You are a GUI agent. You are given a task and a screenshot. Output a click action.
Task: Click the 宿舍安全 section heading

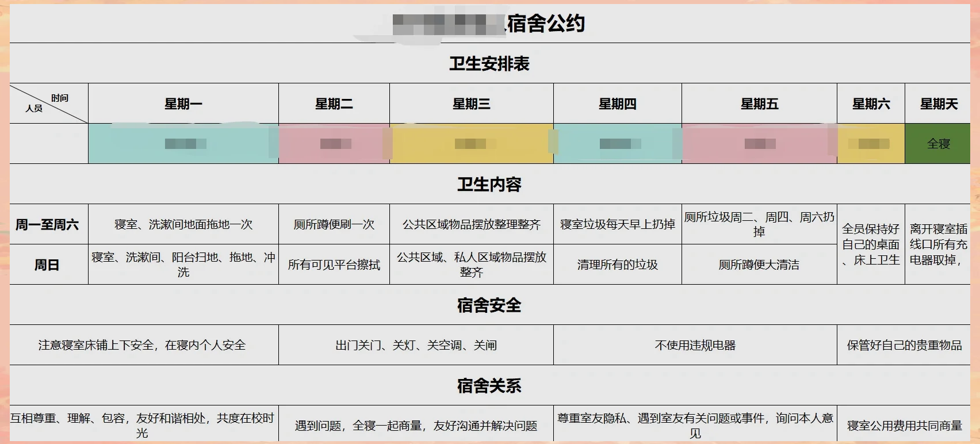489,305
